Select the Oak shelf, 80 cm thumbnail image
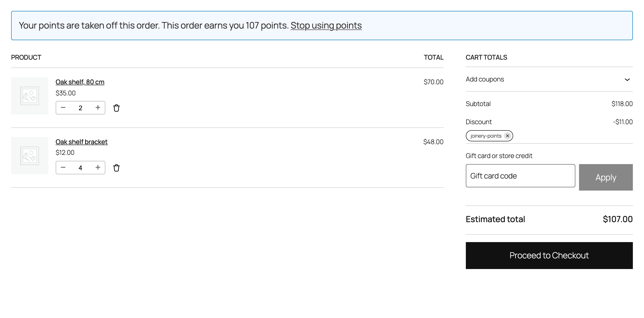 tap(29, 96)
